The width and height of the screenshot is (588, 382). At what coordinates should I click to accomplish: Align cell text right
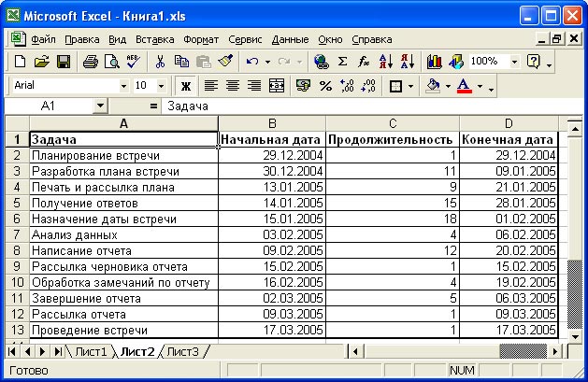pos(254,86)
